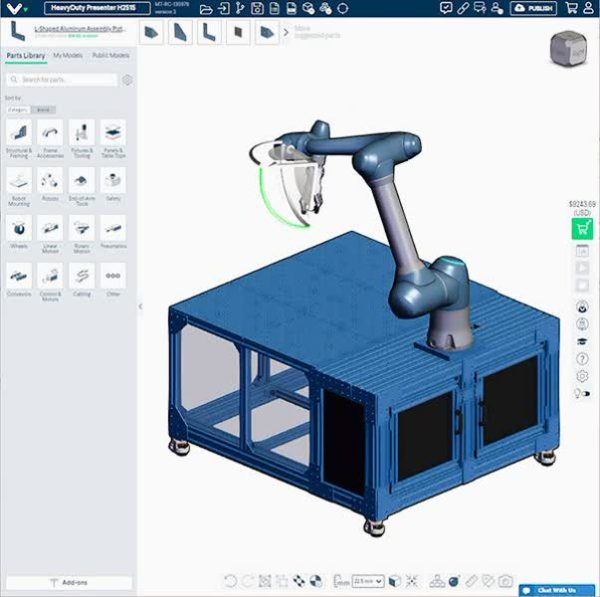The height and width of the screenshot is (597, 600).
Task: Click the Add-ons button
Action: tap(69, 582)
